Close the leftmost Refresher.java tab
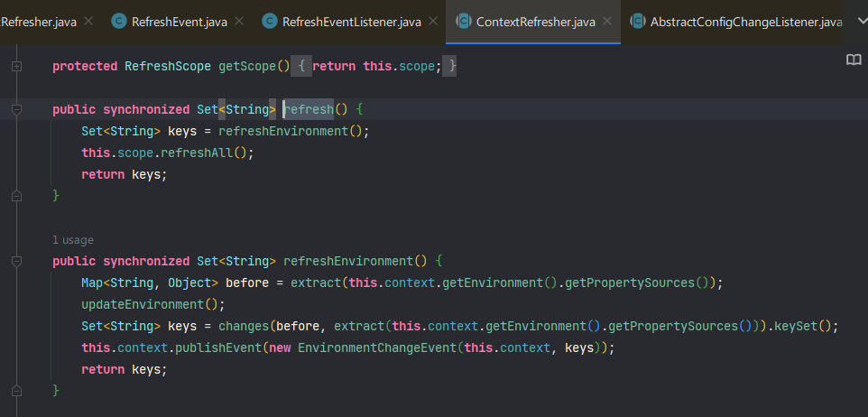 tap(88, 21)
